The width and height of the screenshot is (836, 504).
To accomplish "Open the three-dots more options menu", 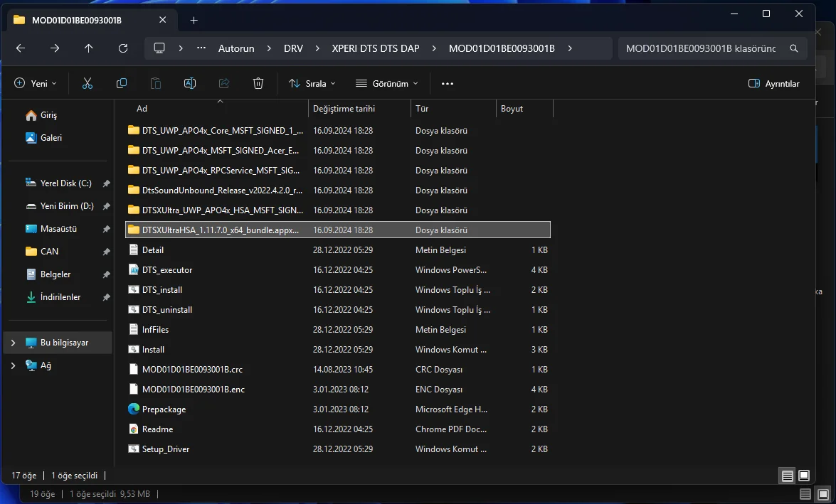I will (448, 83).
